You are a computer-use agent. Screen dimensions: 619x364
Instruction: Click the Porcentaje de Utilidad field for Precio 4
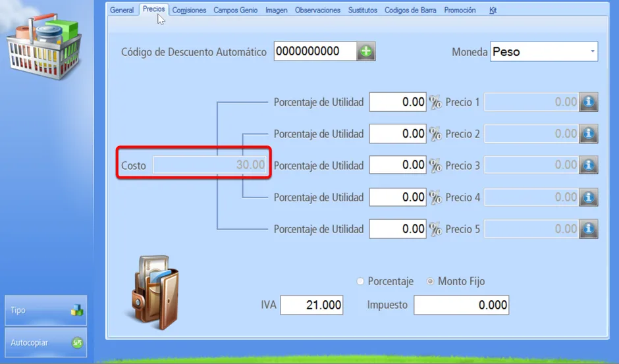[x=398, y=197]
